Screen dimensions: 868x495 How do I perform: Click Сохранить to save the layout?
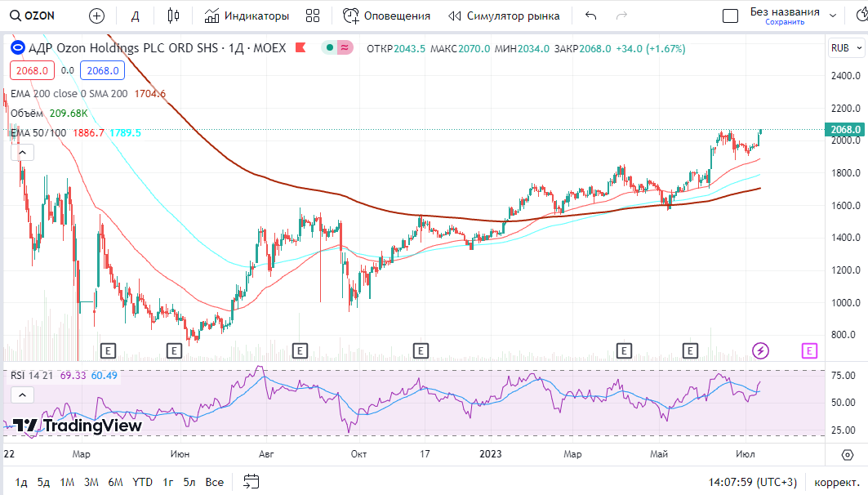[785, 22]
